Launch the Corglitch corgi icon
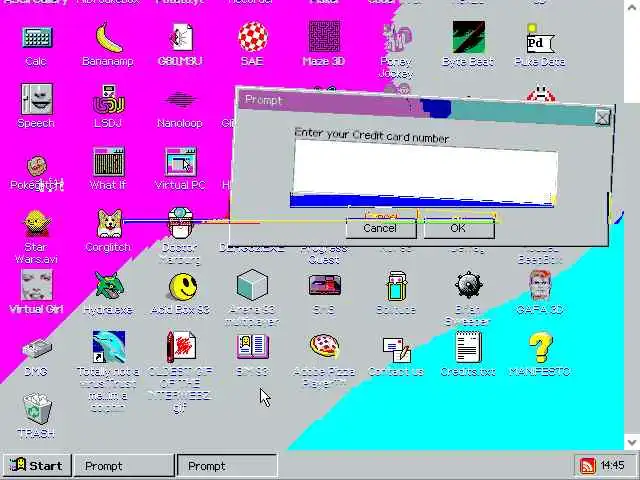This screenshot has height=480, width=640. point(109,223)
